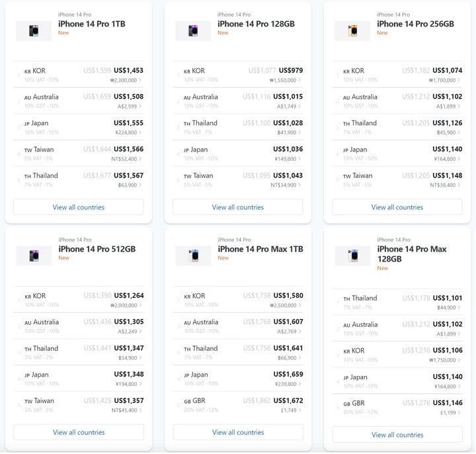Click the iPhone 14 Pro Max 1TB thumbnail
476x454 pixels.
tap(193, 255)
